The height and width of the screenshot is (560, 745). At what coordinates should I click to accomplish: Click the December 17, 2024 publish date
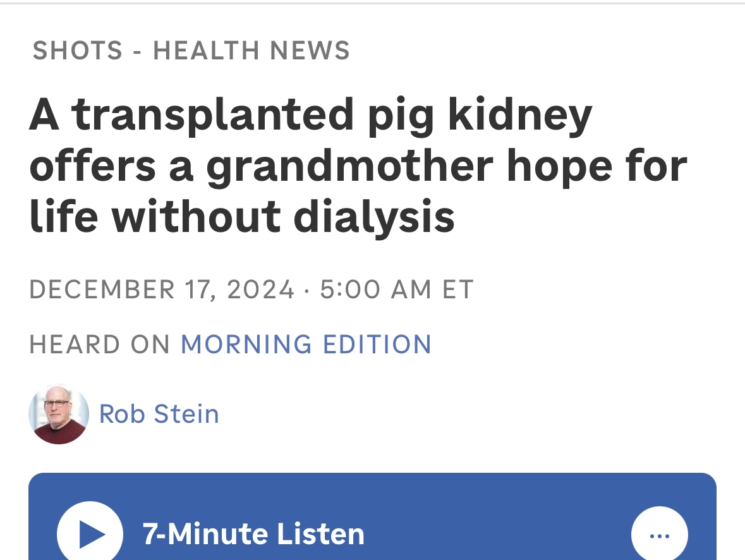[162, 289]
